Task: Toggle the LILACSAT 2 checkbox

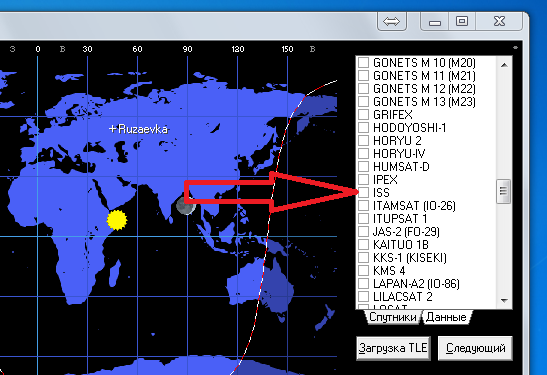Action: [364, 297]
